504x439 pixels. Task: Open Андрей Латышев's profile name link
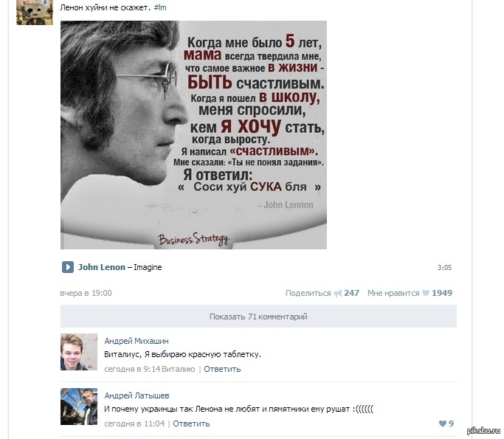click(137, 395)
